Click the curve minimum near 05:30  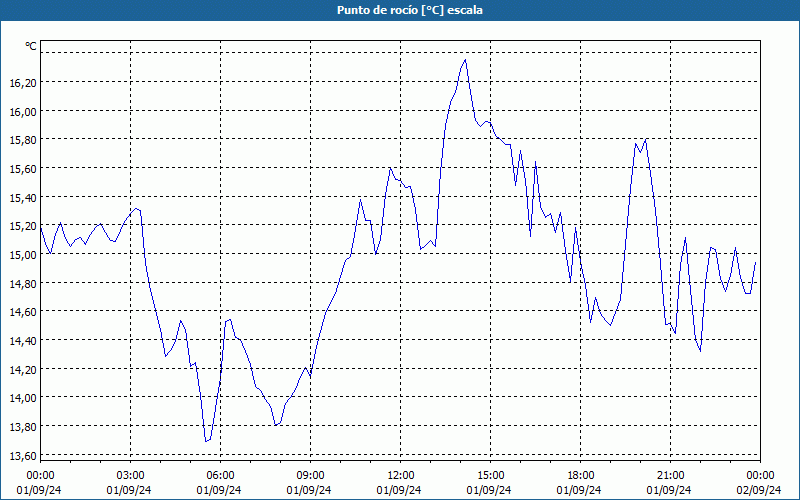(206, 441)
